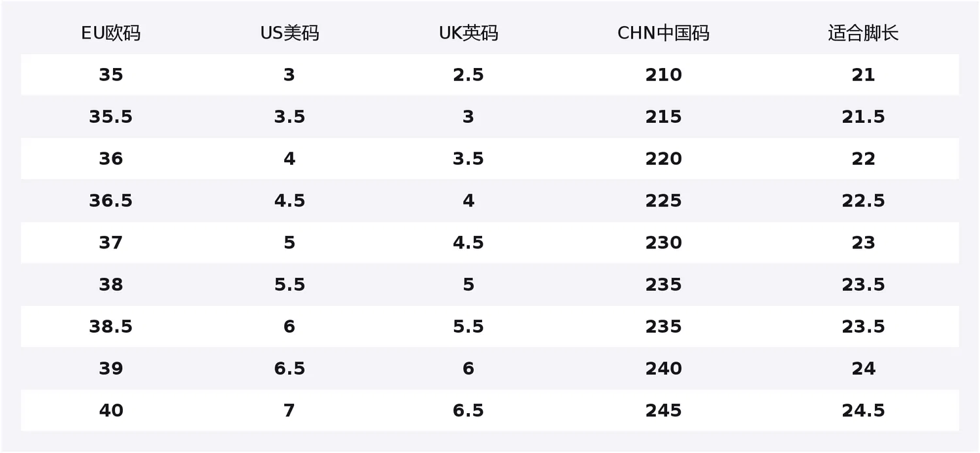Click the EU欧码 column header

pyautogui.click(x=110, y=33)
